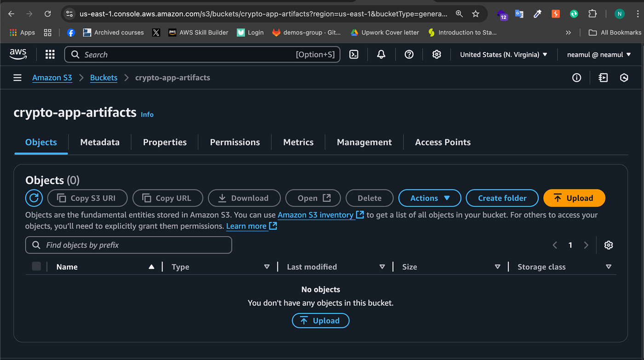Open the Facebook bookmark icon
The width and height of the screenshot is (644, 360).
click(x=71, y=33)
